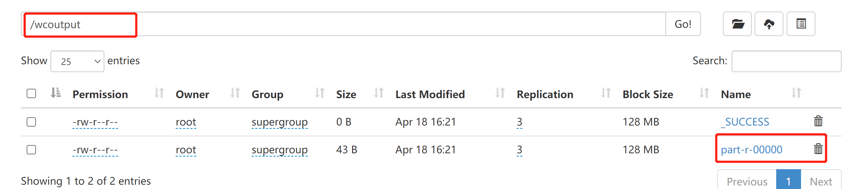
Task: Check the part-r-00000 row checkbox
Action: [x=31, y=150]
